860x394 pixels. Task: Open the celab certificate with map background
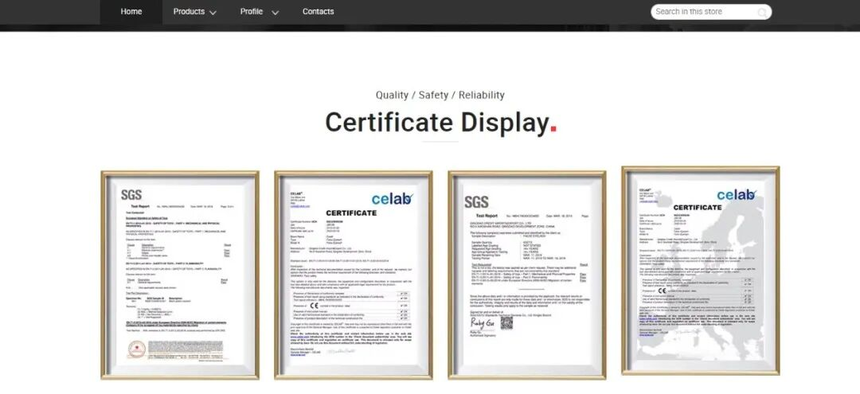[x=700, y=271]
